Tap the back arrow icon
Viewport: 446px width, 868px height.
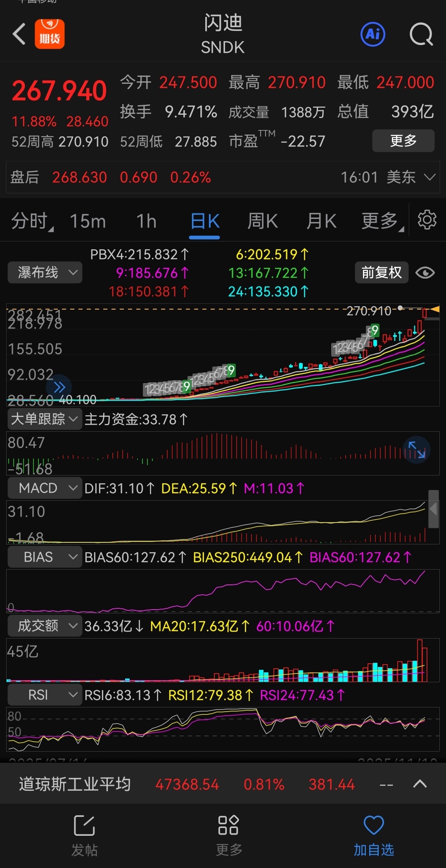19,34
